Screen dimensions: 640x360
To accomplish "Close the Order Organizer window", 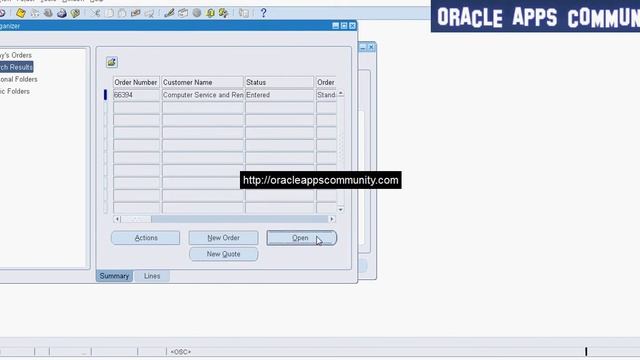I will pyautogui.click(x=353, y=26).
